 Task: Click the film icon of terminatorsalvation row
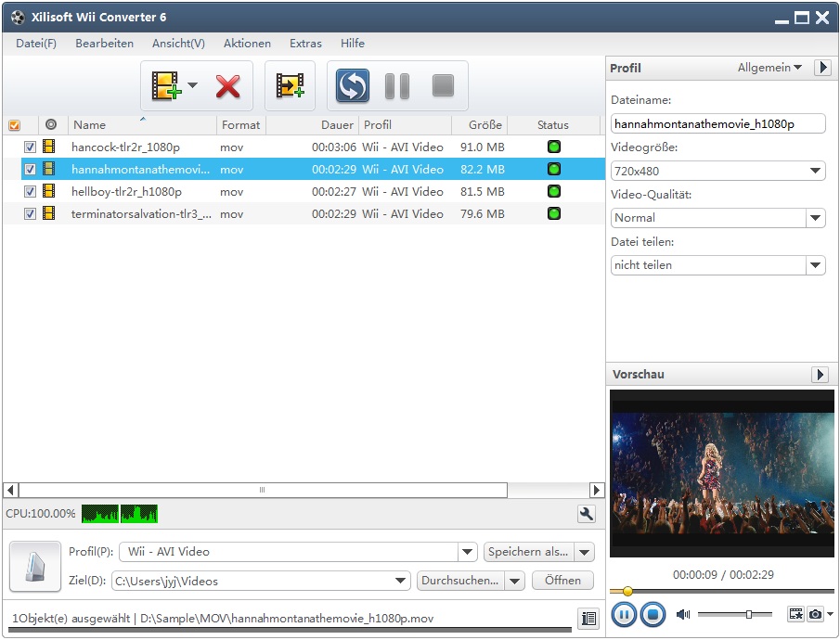pos(49,213)
